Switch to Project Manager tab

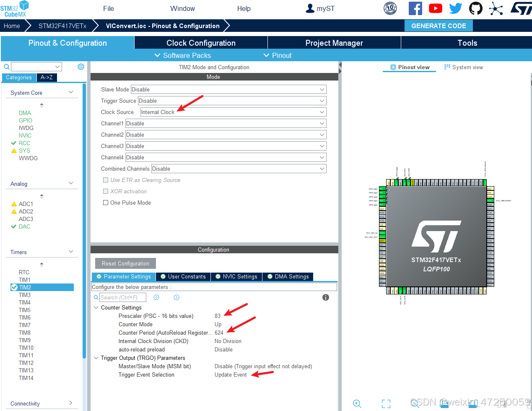[334, 43]
